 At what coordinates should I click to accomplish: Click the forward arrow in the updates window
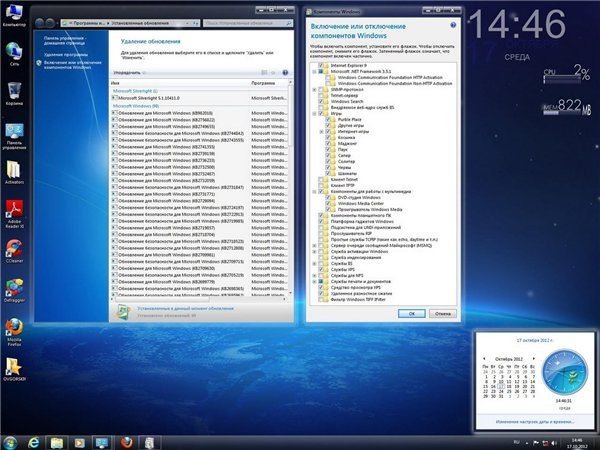(x=50, y=23)
